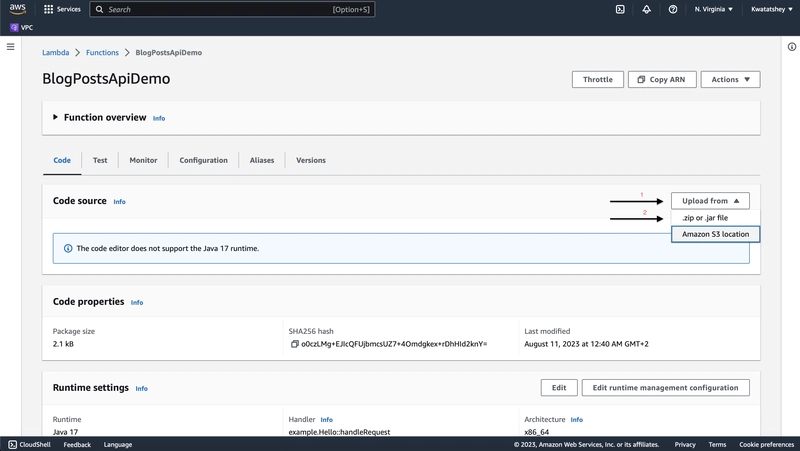
Task: Click Feedback in the footer
Action: point(77,445)
